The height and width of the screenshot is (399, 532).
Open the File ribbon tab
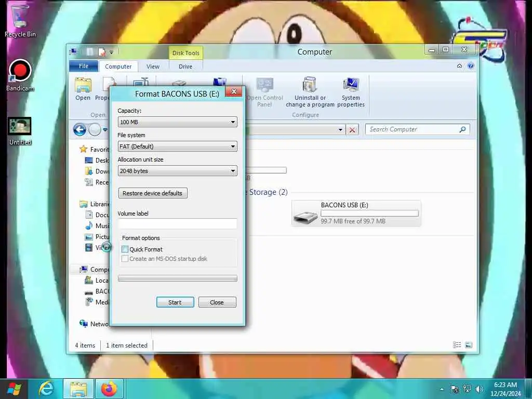(84, 66)
